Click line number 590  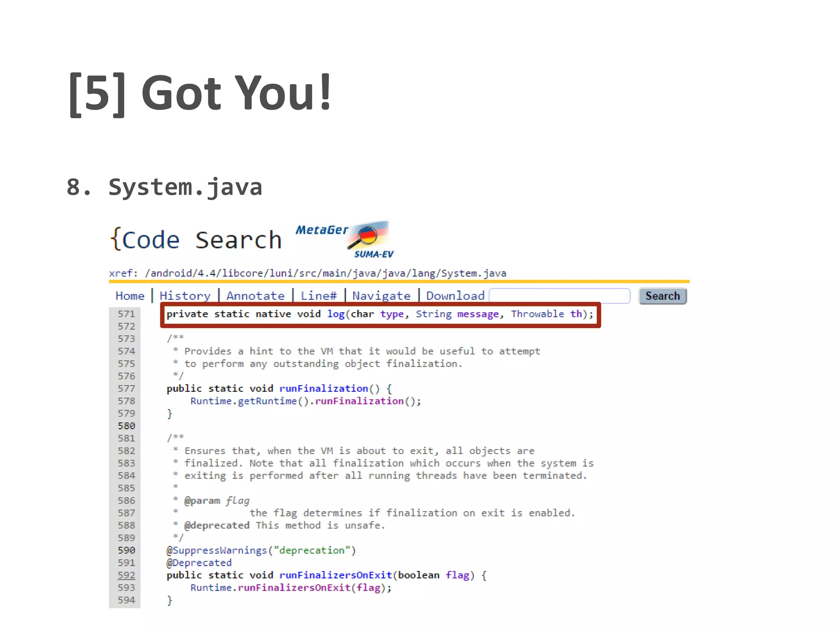[x=126, y=550]
